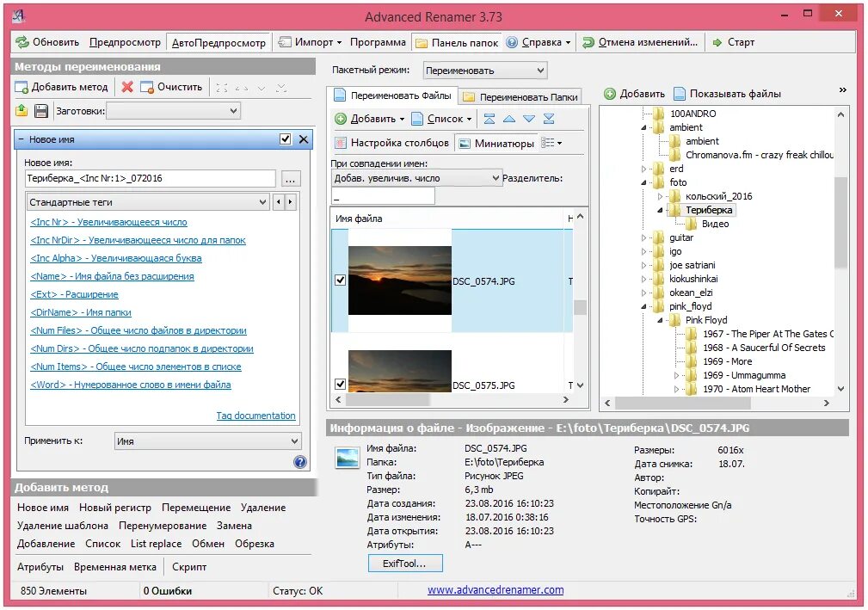This screenshot has width=868, height=610.
Task: Add the Временная метка method
Action: [x=114, y=567]
